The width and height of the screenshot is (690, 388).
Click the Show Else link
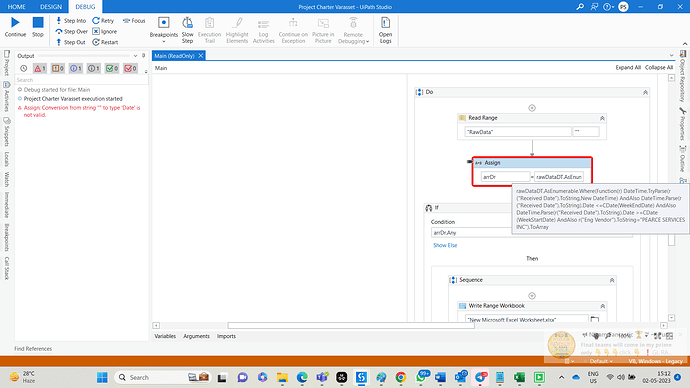[x=445, y=245]
